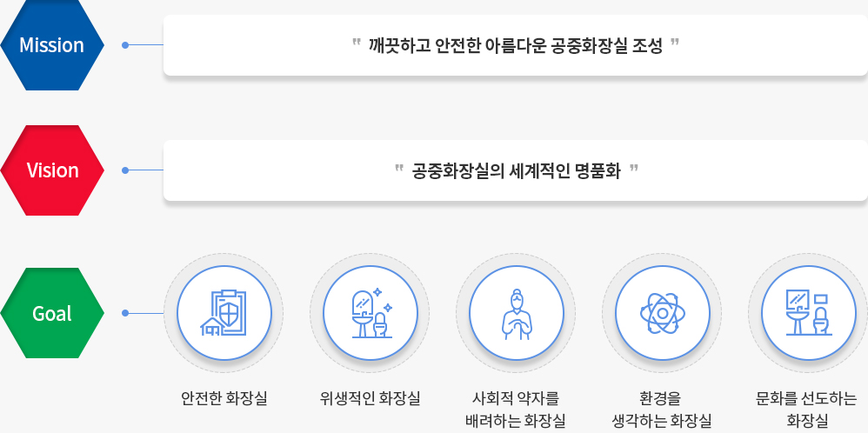868x433 pixels.
Task: Select the culture-leading restroom sink icon
Action: (x=808, y=313)
